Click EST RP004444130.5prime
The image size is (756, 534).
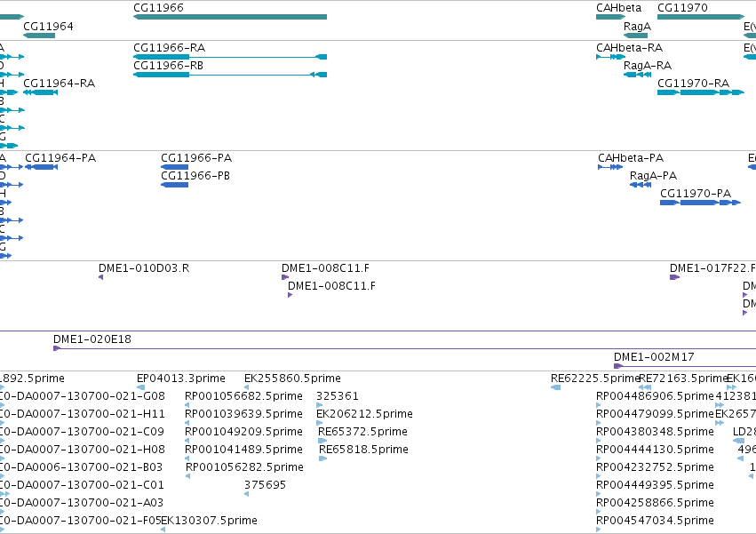[x=599, y=458]
